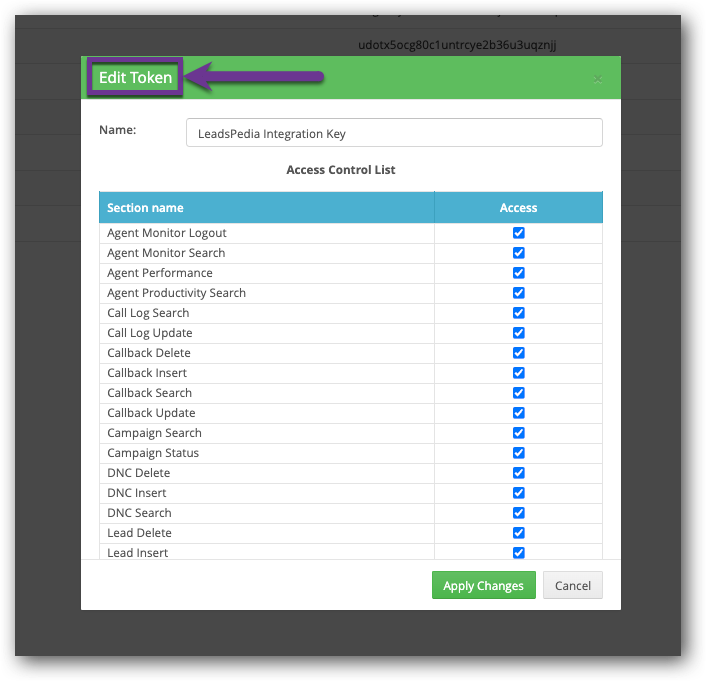The width and height of the screenshot is (706, 681).
Task: Disable Agent Performance access checkbox
Action: (518, 273)
